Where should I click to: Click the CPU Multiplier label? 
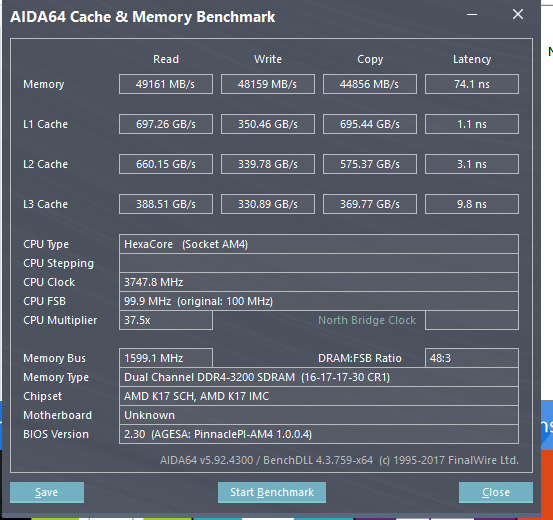(60, 320)
